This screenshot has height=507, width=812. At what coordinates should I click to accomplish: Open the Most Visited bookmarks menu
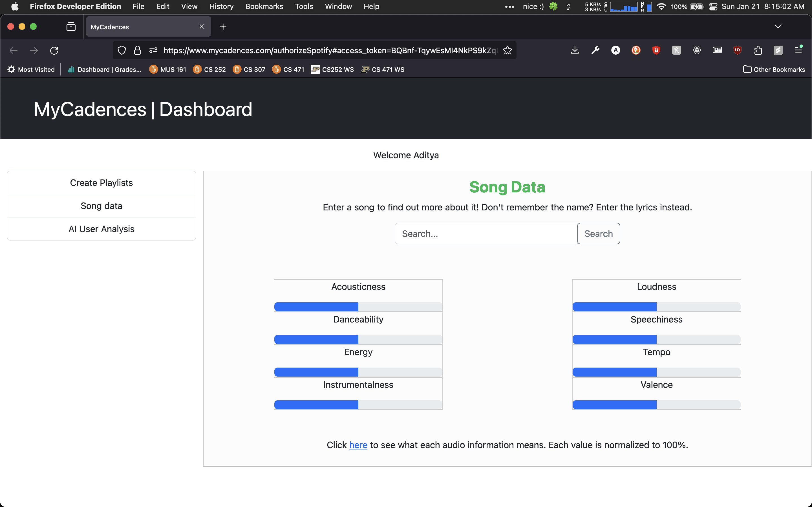31,69
